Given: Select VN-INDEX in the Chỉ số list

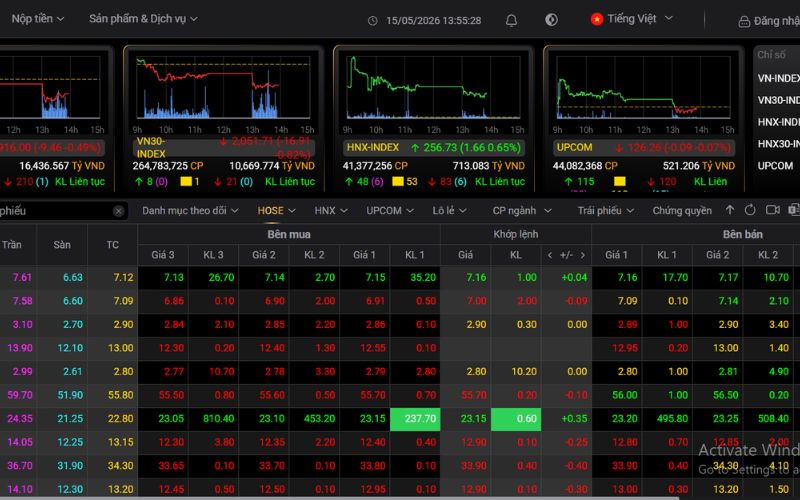Looking at the screenshot, I should pos(778,79).
